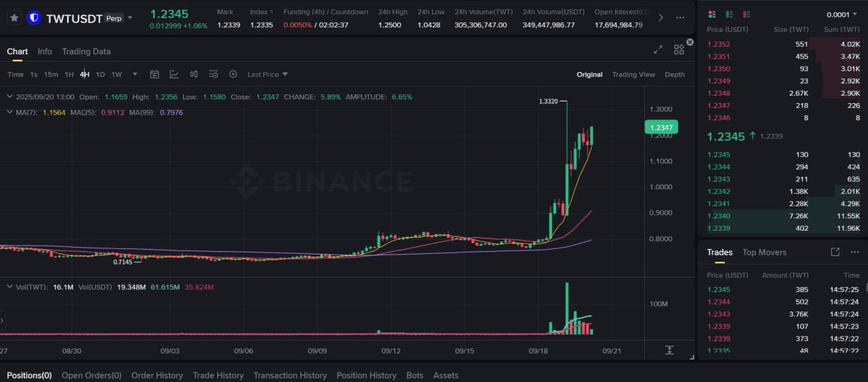The image size is (868, 382).
Task: Select bid price 1.2344 in order book
Action: (718, 167)
